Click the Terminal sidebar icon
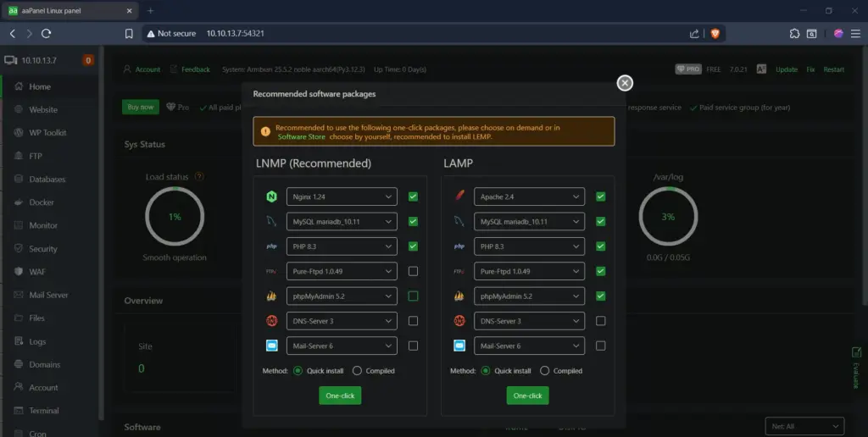Image resolution: width=868 pixels, height=437 pixels. click(19, 411)
